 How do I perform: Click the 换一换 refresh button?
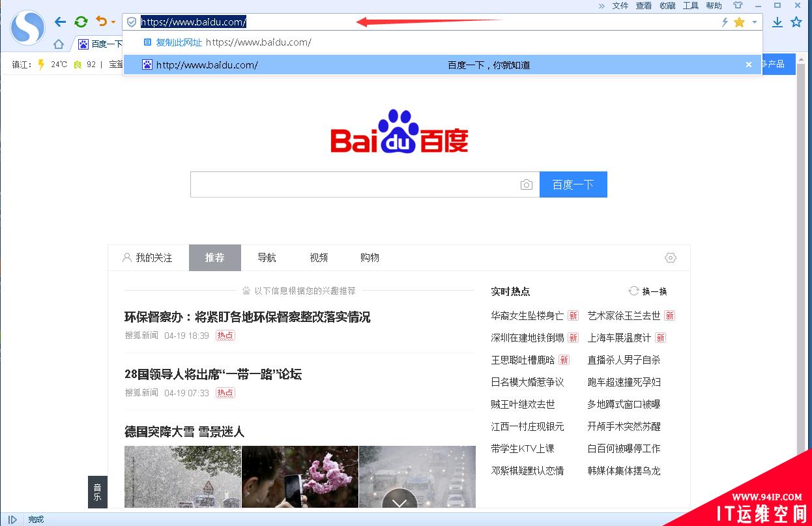(648, 291)
